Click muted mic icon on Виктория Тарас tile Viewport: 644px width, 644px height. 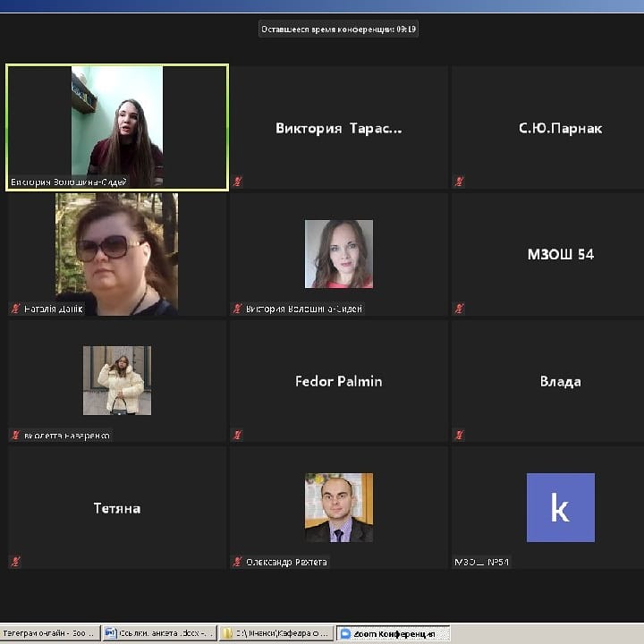(x=238, y=181)
